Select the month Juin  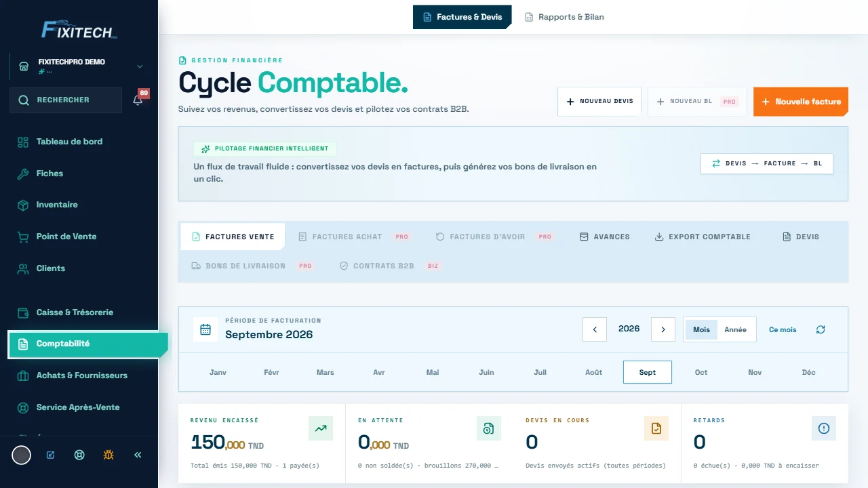tap(486, 372)
